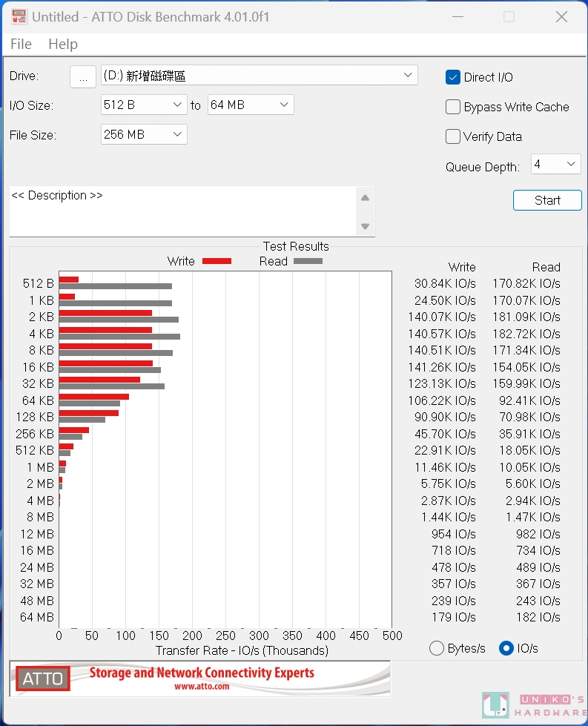Click the ATTO logo in banner
Screen dimensions: 588x726
click(x=42, y=679)
